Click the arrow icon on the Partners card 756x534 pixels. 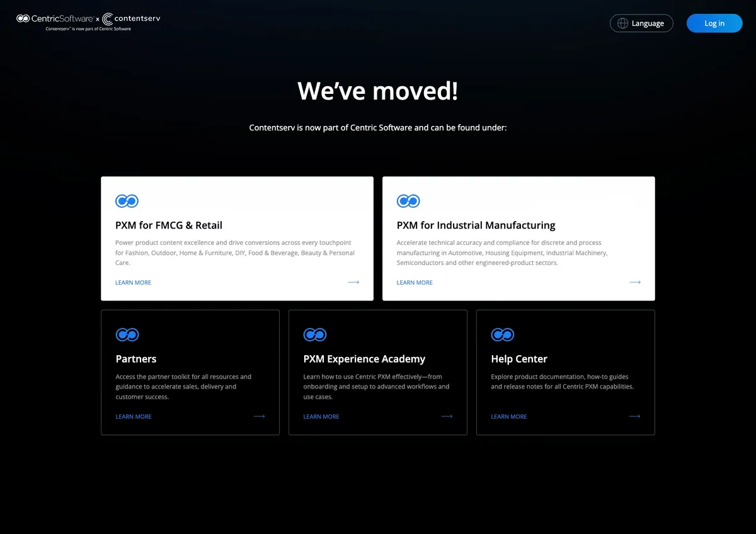259,416
